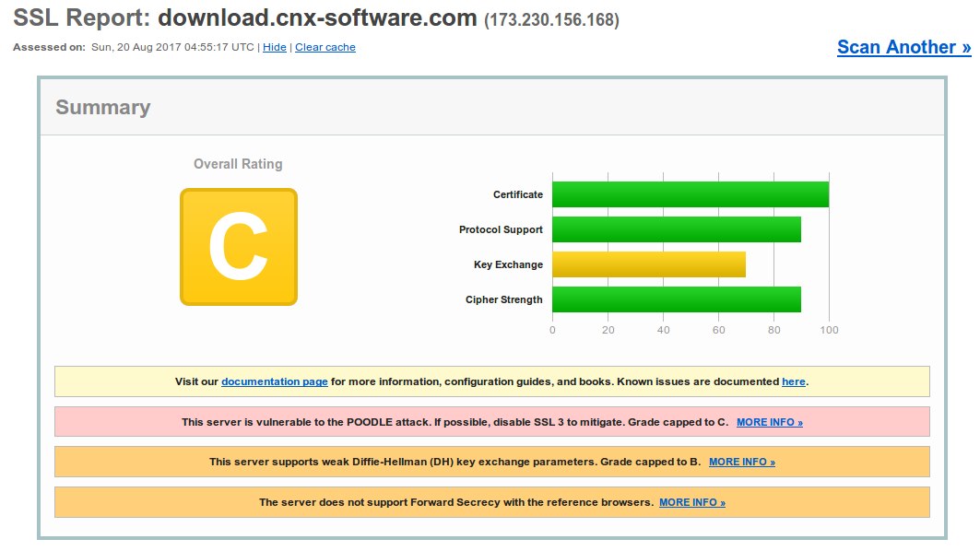Click the Overall Rating label

coord(238,164)
